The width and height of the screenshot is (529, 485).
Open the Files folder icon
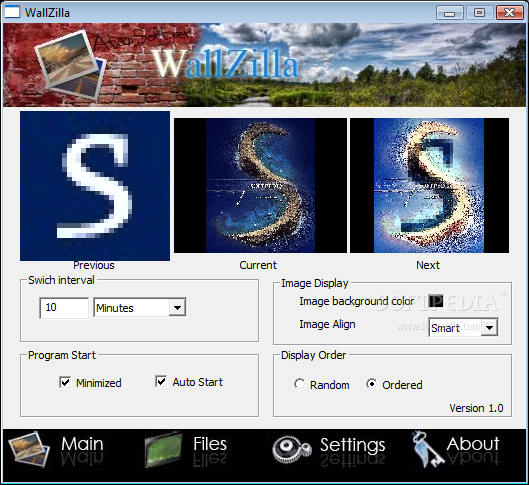coord(163,450)
